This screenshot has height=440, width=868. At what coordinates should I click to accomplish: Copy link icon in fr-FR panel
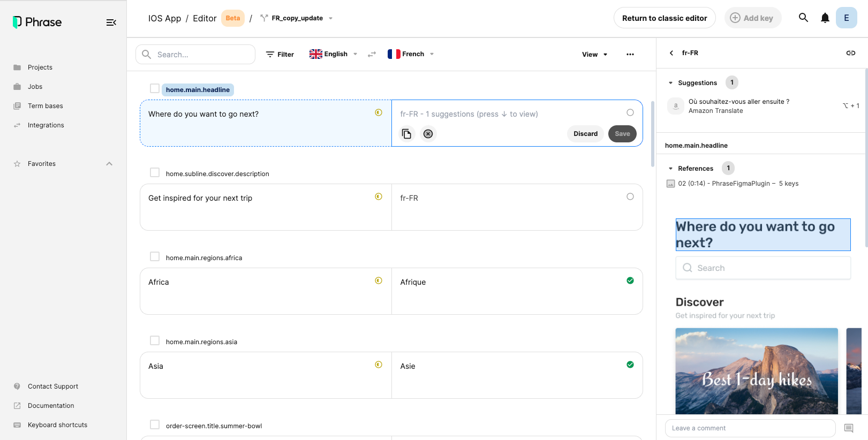(x=850, y=53)
